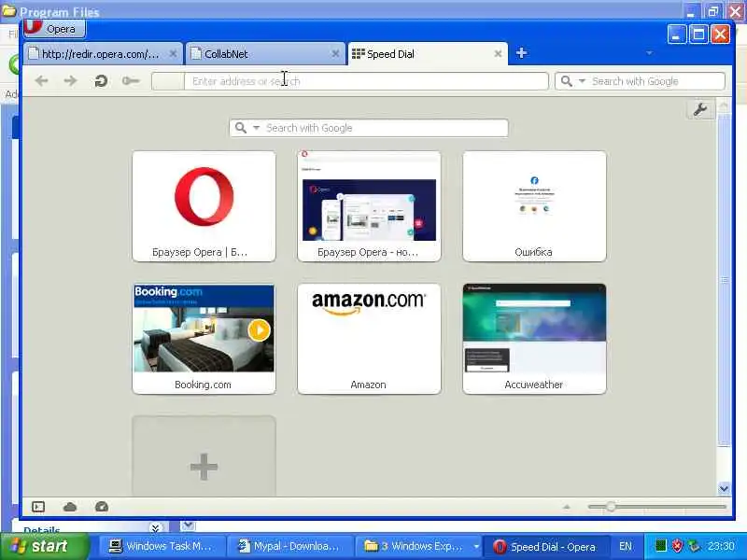
Task: Click the address bar input field
Action: point(366,81)
